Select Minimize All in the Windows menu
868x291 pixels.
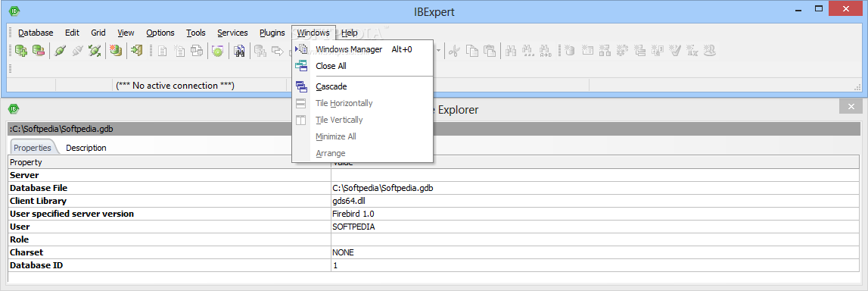click(x=362, y=136)
